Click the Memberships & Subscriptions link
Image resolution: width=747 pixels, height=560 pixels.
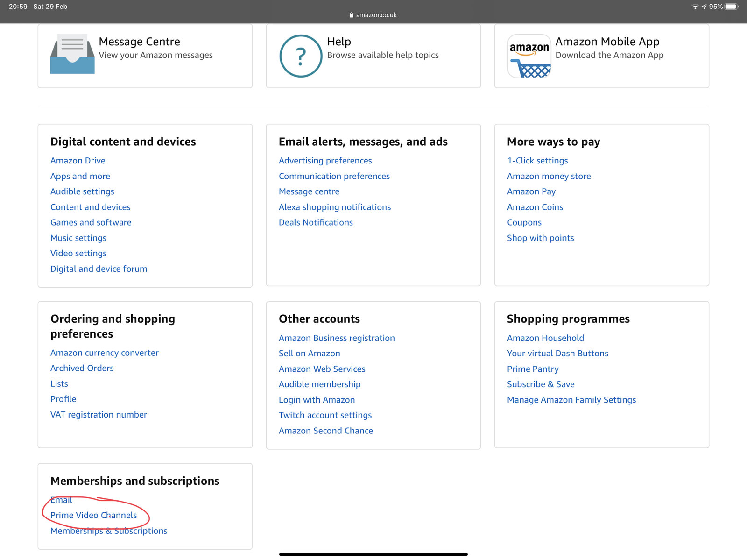109,531
